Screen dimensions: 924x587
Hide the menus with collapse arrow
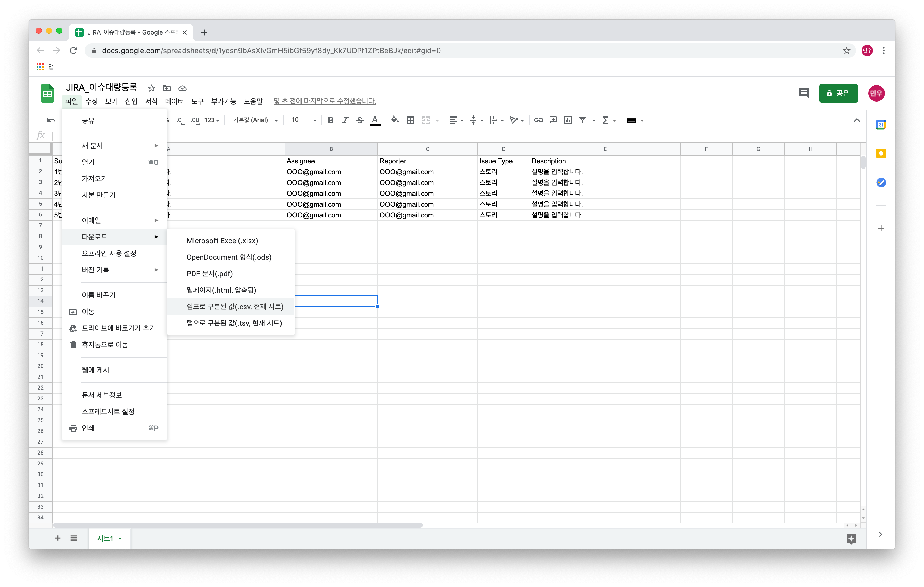pos(856,120)
